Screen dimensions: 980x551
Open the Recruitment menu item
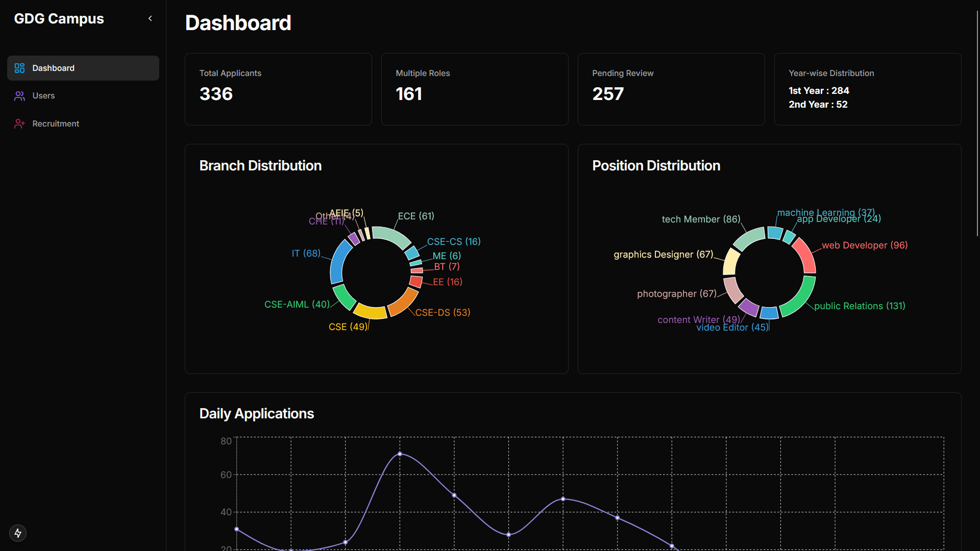coord(83,123)
